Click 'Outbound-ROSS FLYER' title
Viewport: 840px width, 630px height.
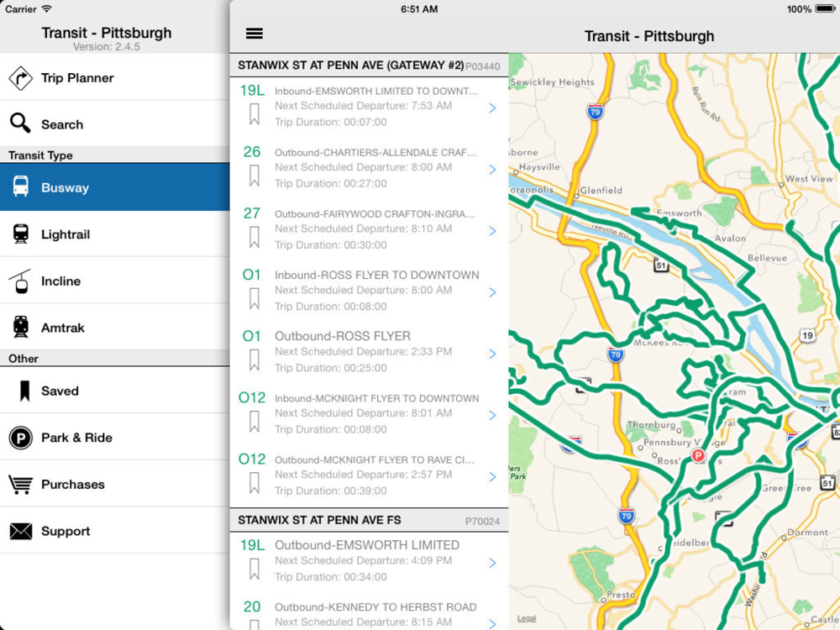pos(343,336)
